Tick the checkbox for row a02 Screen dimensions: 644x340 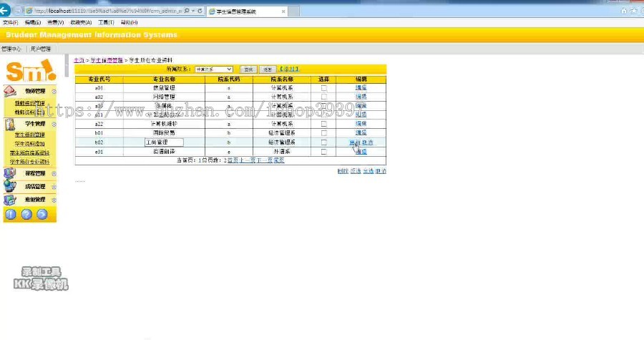point(324,97)
